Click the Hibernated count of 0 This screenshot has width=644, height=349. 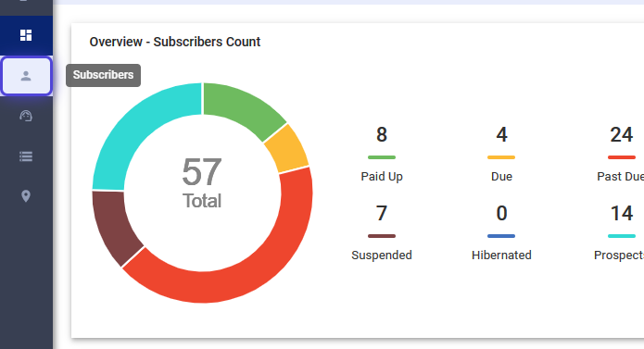click(501, 213)
